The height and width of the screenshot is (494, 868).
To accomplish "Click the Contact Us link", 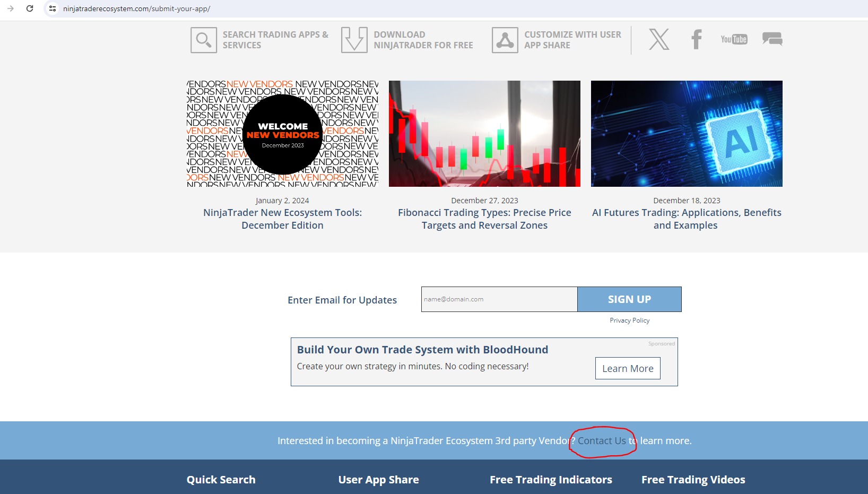I will (x=602, y=441).
